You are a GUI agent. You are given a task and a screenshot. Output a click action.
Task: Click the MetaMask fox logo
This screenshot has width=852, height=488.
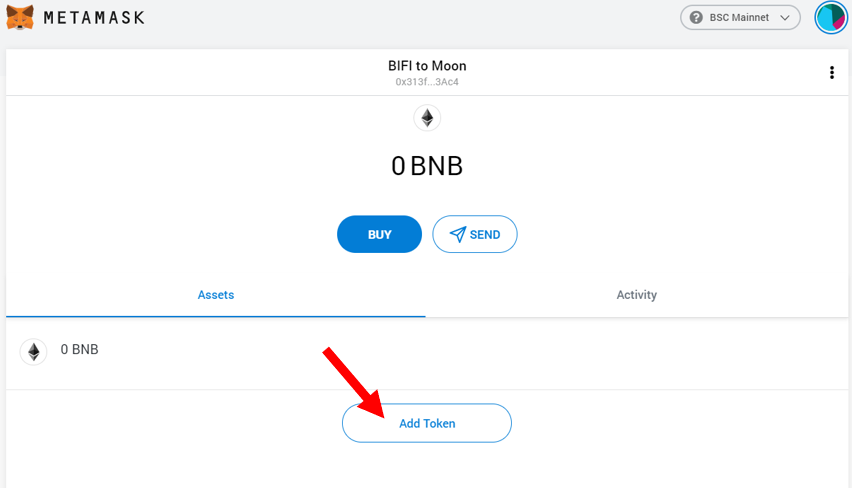pos(20,17)
